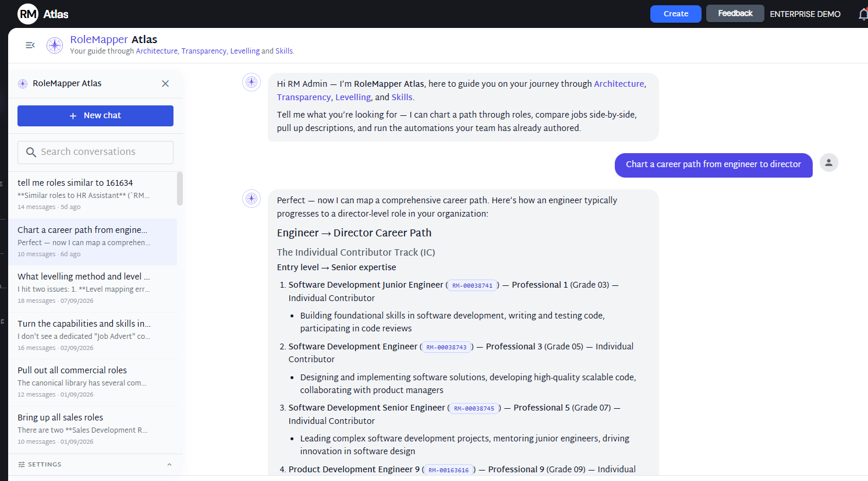Open the Feedback button

[x=735, y=13]
